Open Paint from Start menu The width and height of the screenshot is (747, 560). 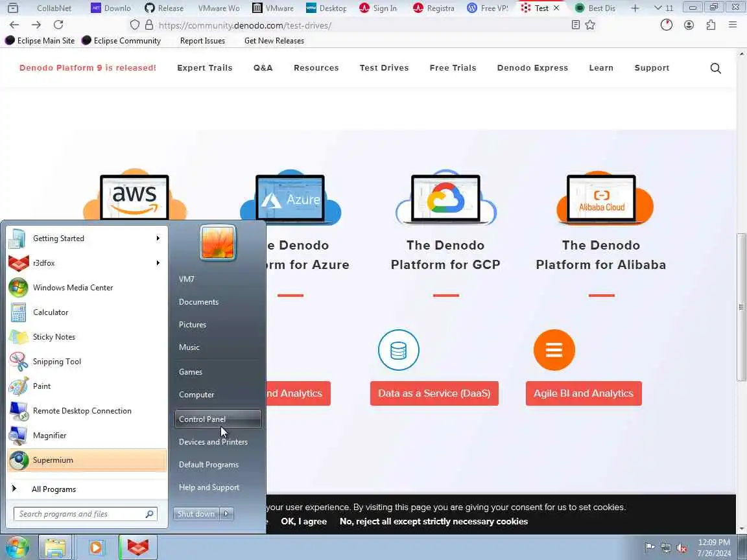tap(87, 386)
